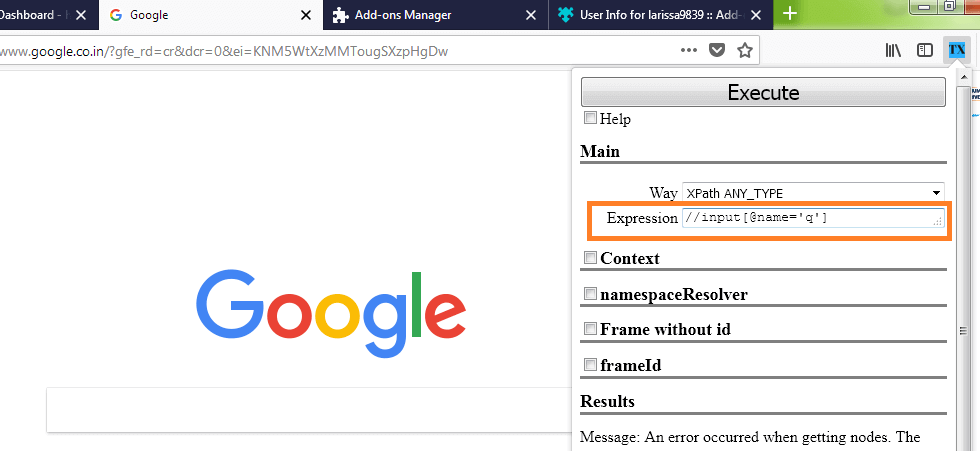Open the page actions three-dots menu
The image size is (980, 451).
click(689, 51)
